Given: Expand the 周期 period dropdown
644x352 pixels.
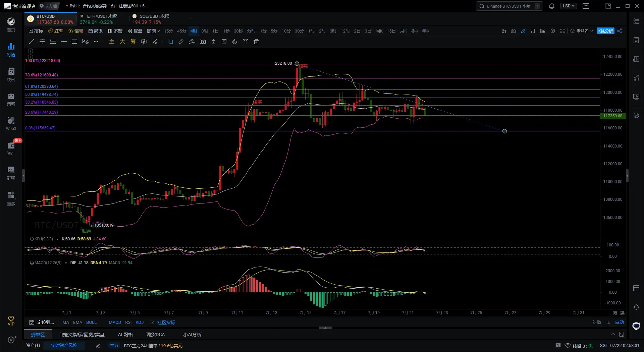Looking at the screenshot, I should pyautogui.click(x=153, y=31).
